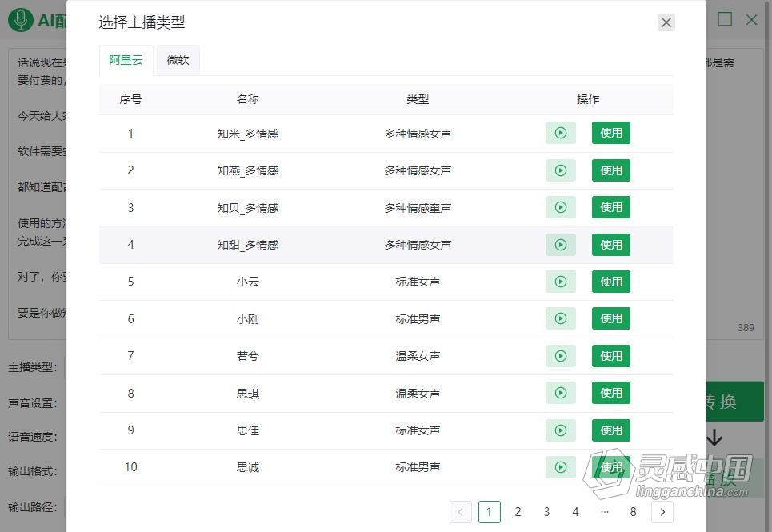Go to page 3 of voices
The image size is (772, 532).
pos(546,512)
